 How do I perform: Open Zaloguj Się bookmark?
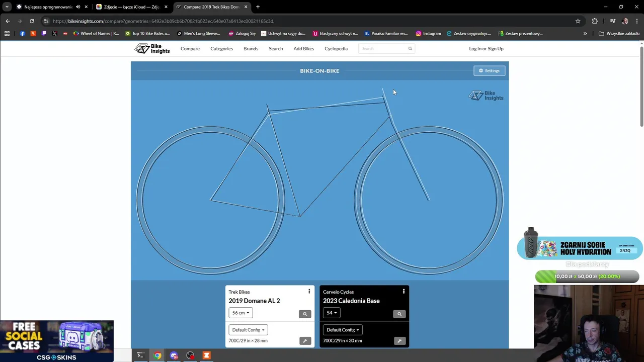click(x=242, y=34)
